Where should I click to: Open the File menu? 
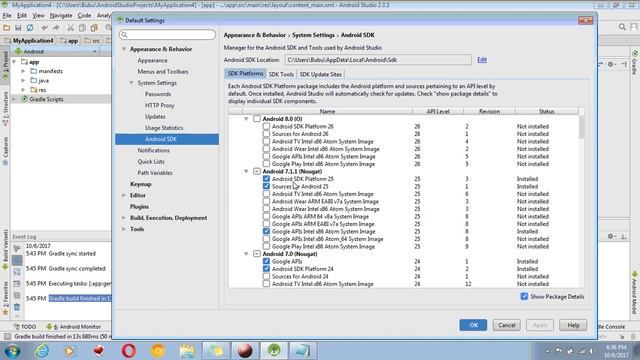(7, 16)
